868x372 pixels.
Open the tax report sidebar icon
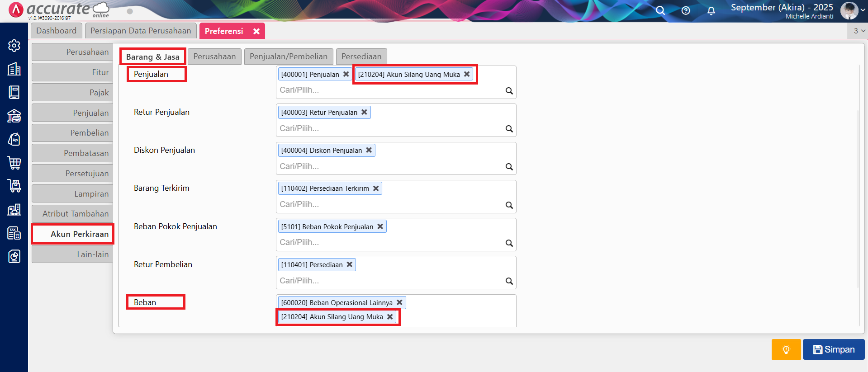pyautogui.click(x=14, y=233)
